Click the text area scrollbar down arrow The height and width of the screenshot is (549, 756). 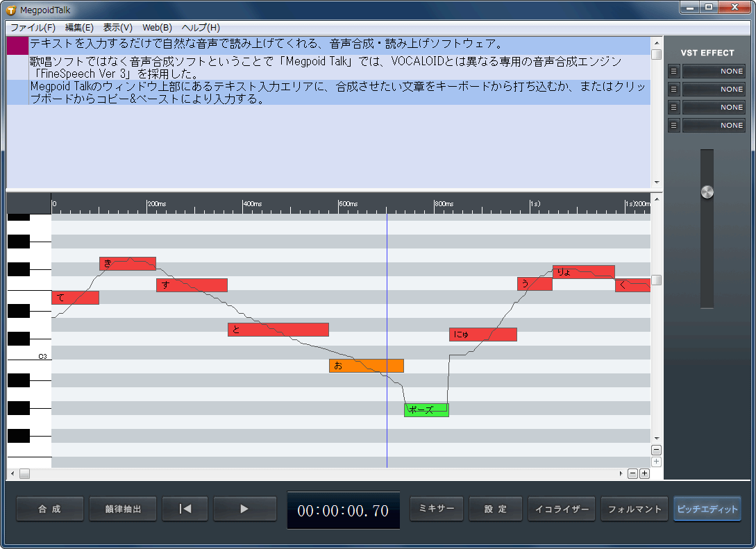click(656, 183)
